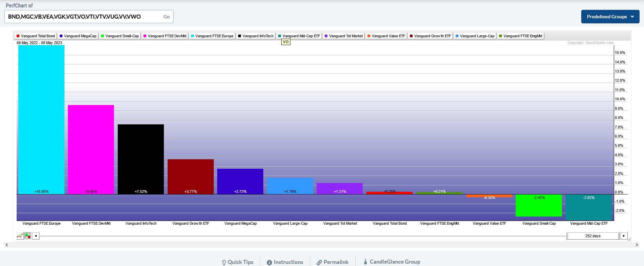This screenshot has height=266, width=644.
Task: Click the resize grip at chart corner
Action: pyautogui.click(x=629, y=239)
